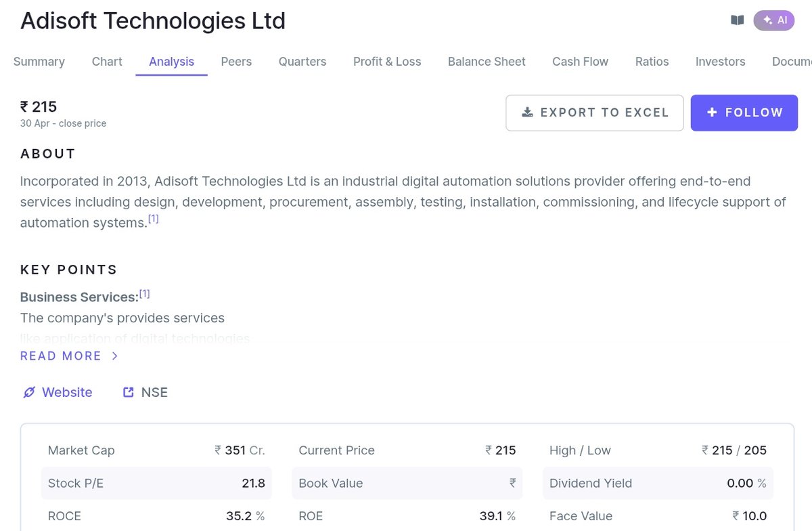Open the Profit & Loss tab
This screenshot has height=531, width=812.
[387, 62]
